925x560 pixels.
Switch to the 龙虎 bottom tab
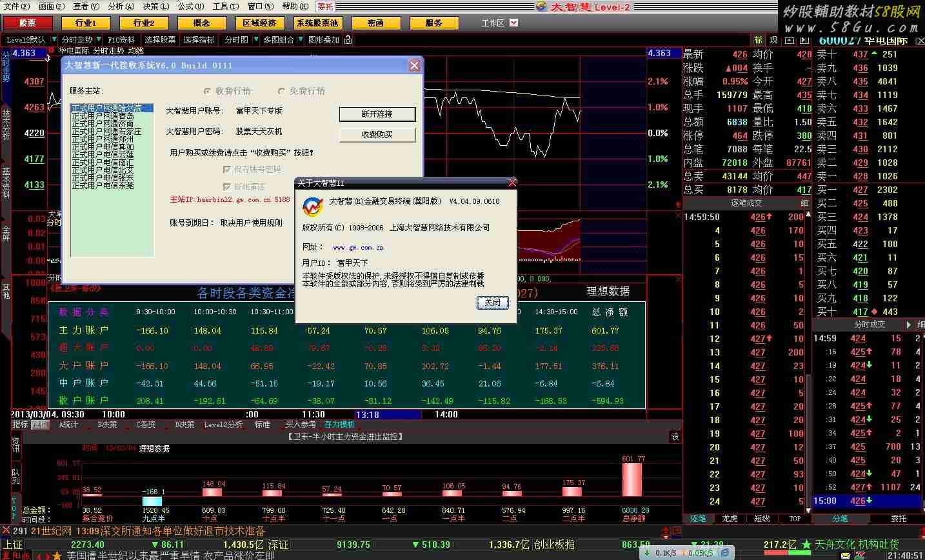[x=730, y=519]
